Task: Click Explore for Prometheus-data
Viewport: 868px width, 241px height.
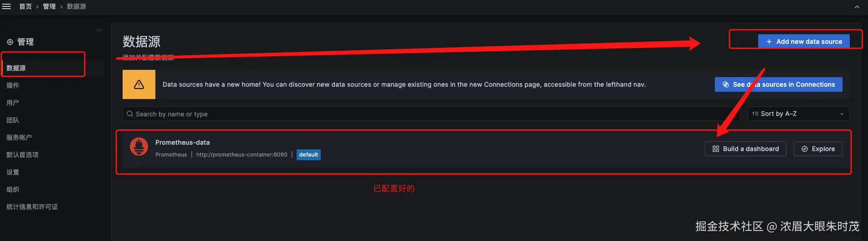Action: tap(818, 149)
